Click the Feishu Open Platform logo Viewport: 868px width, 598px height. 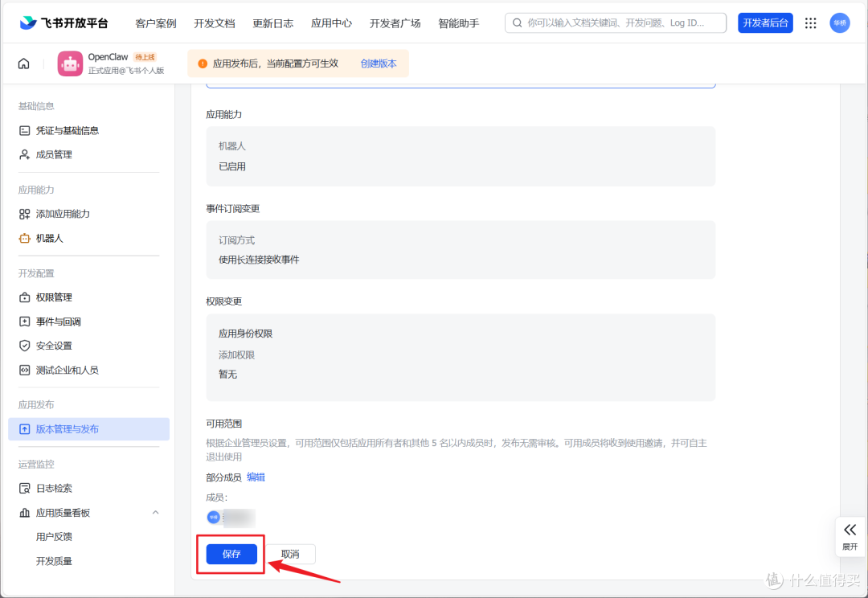pos(63,23)
